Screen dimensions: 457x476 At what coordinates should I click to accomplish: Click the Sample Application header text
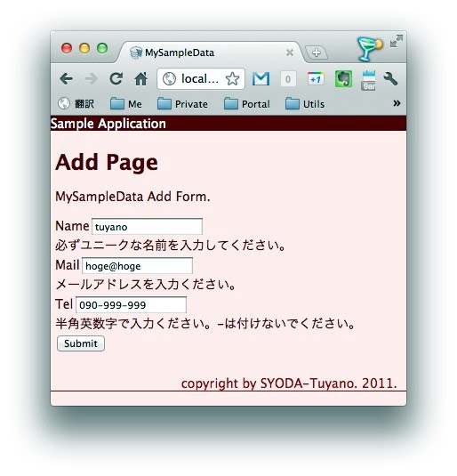coord(108,124)
